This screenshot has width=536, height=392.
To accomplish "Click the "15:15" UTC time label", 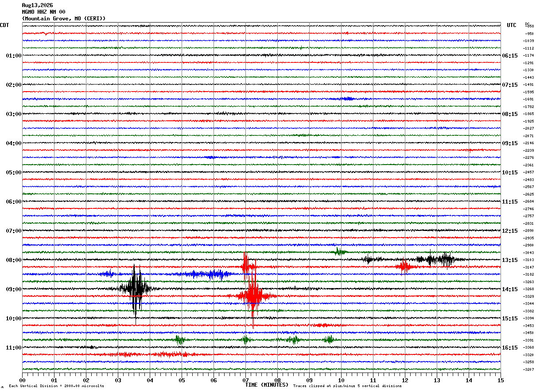I will (x=510, y=319).
